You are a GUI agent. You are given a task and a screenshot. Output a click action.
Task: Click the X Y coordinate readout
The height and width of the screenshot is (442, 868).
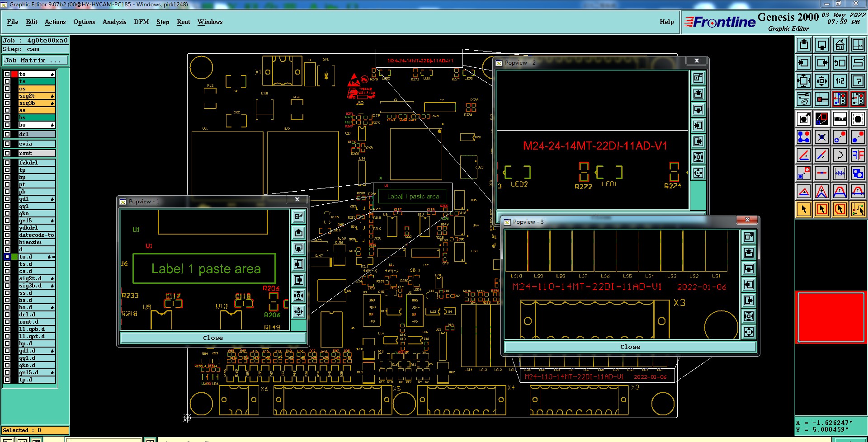coord(830,426)
